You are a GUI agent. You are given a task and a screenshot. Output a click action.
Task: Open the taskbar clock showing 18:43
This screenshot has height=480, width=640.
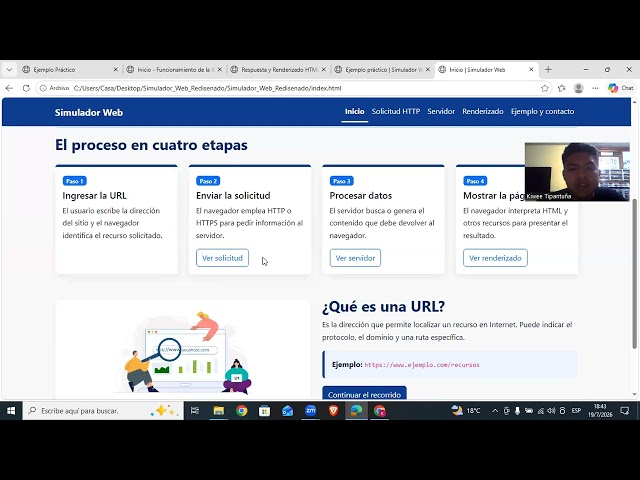tap(600, 411)
